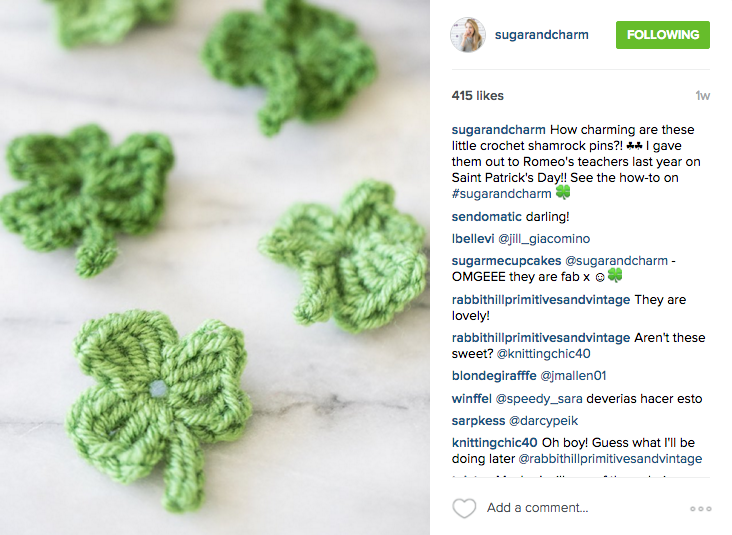The height and width of the screenshot is (535, 732).
Task: Open sendomatic commenter profile
Action: [486, 217]
